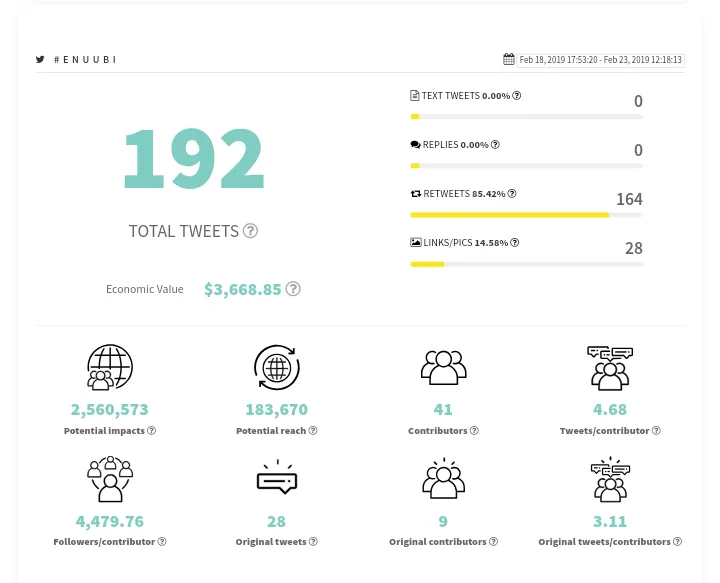This screenshot has width=720, height=583.
Task: Click the 4.68 tweets per contributor value
Action: [x=610, y=409]
